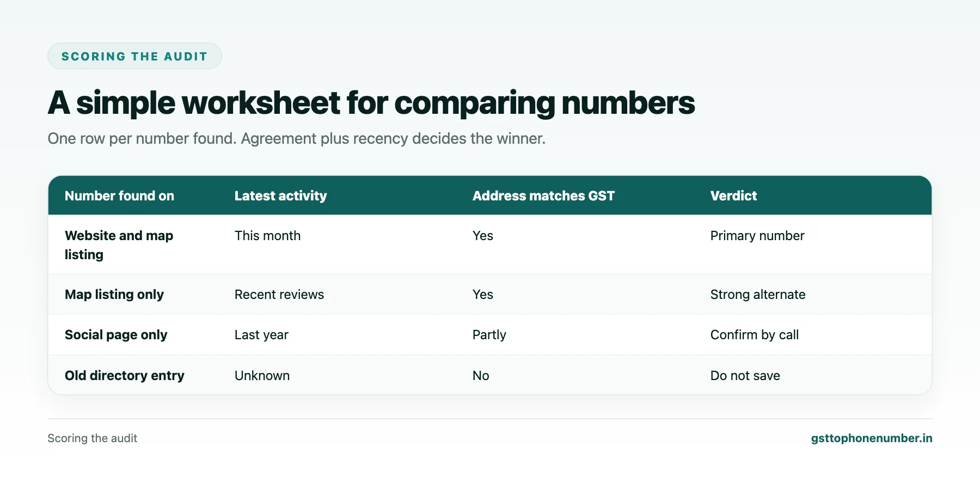
Task: Click the 'Address matches GST' column header
Action: [543, 196]
